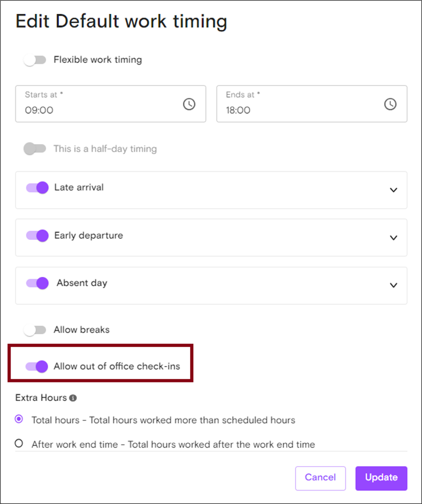The width and height of the screenshot is (422, 504).
Task: Disable the Late arrival toggle
Action: [37, 188]
